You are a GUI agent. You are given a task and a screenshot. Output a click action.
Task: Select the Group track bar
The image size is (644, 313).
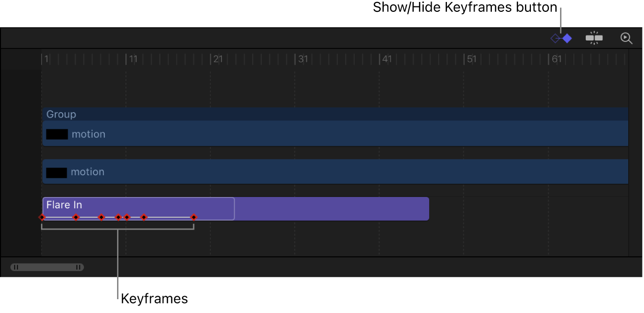coord(198,114)
